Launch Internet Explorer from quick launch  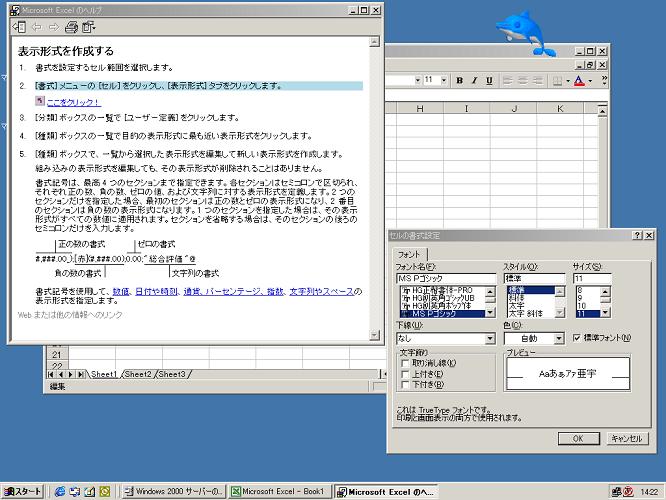pyautogui.click(x=60, y=492)
